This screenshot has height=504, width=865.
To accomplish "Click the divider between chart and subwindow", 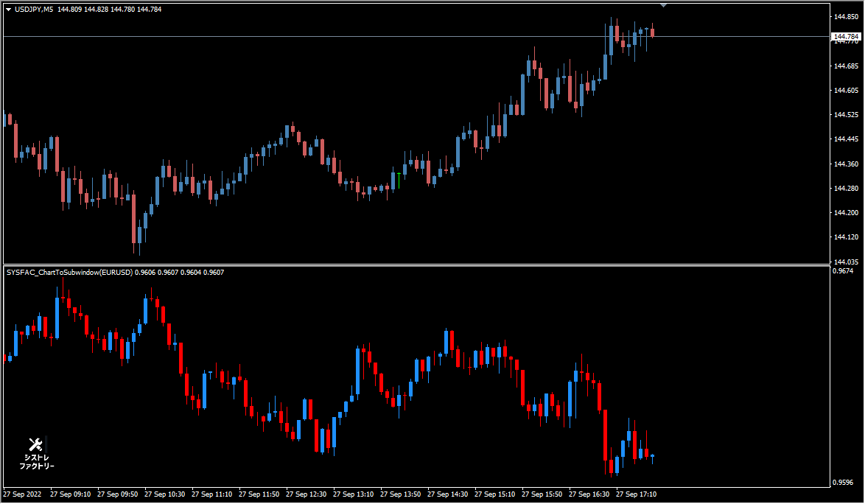I will pos(416,265).
